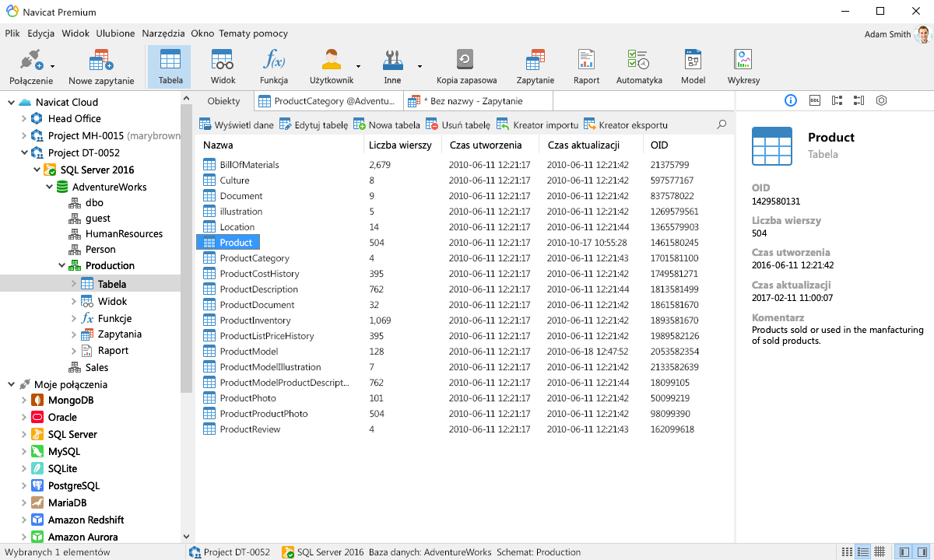
Task: Open the Model toolbar button
Action: point(693,67)
